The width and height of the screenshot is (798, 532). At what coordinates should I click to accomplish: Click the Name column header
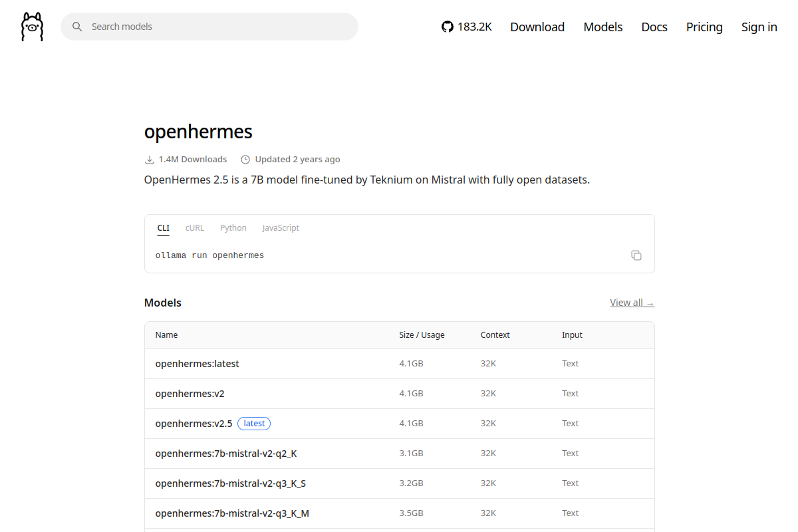166,335
